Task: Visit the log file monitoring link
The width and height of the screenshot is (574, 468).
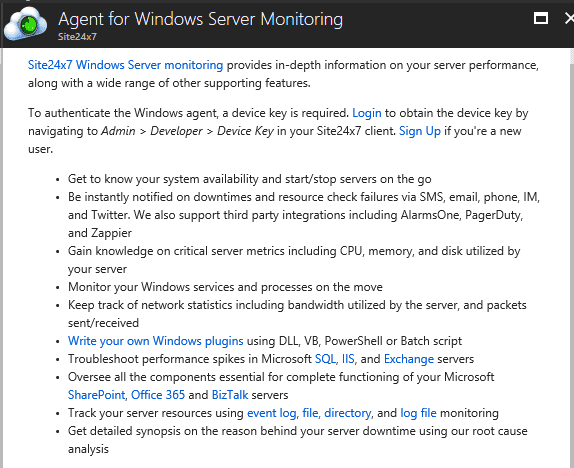Action: pyautogui.click(x=418, y=413)
